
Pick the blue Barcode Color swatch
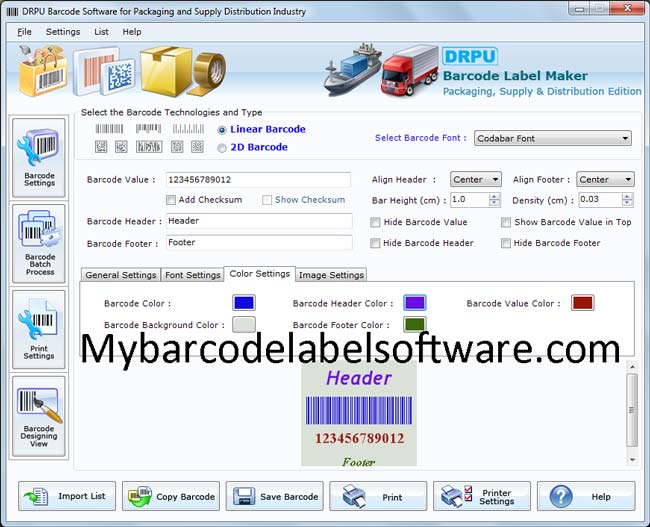pos(244,303)
